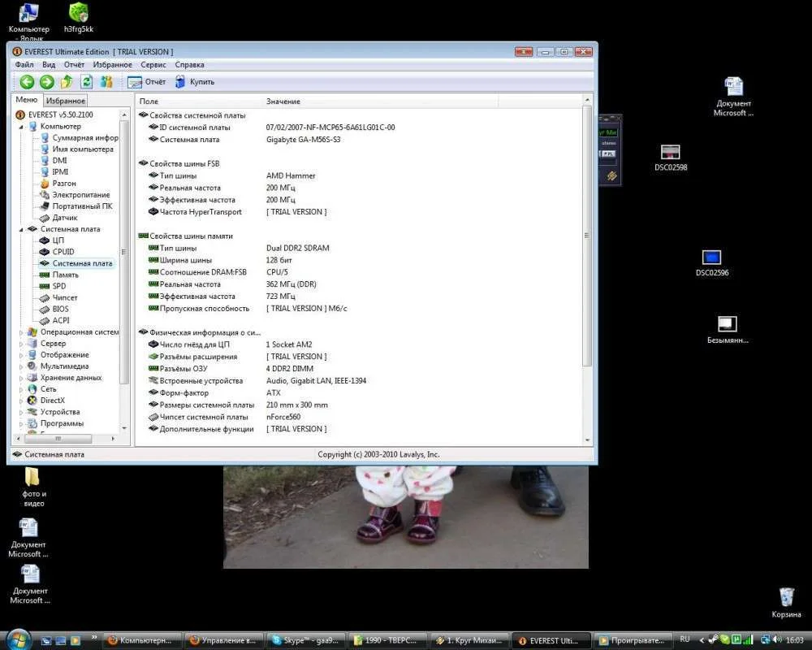Click the Refresh toolbar icon
812x650 pixels.
[x=86, y=82]
